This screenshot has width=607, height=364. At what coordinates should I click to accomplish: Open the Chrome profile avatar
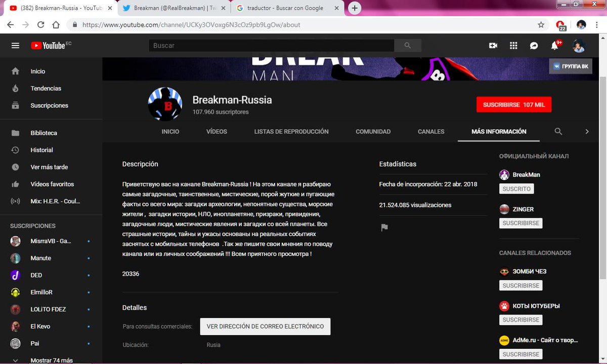[581, 24]
